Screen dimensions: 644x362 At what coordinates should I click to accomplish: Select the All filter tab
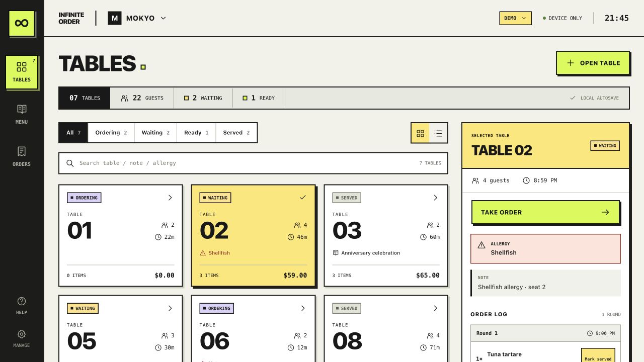tap(73, 133)
